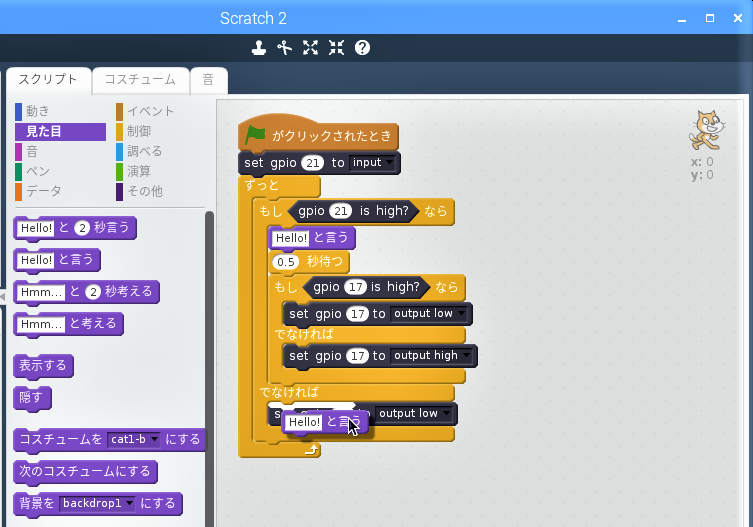Viewport: 753px width, 527px height.
Task: Open the bottom 'output low' dropdown in else branch
Action: coord(414,413)
